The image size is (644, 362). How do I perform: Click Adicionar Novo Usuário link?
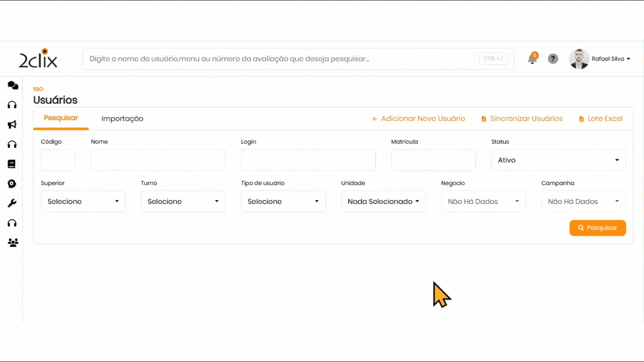tap(418, 118)
